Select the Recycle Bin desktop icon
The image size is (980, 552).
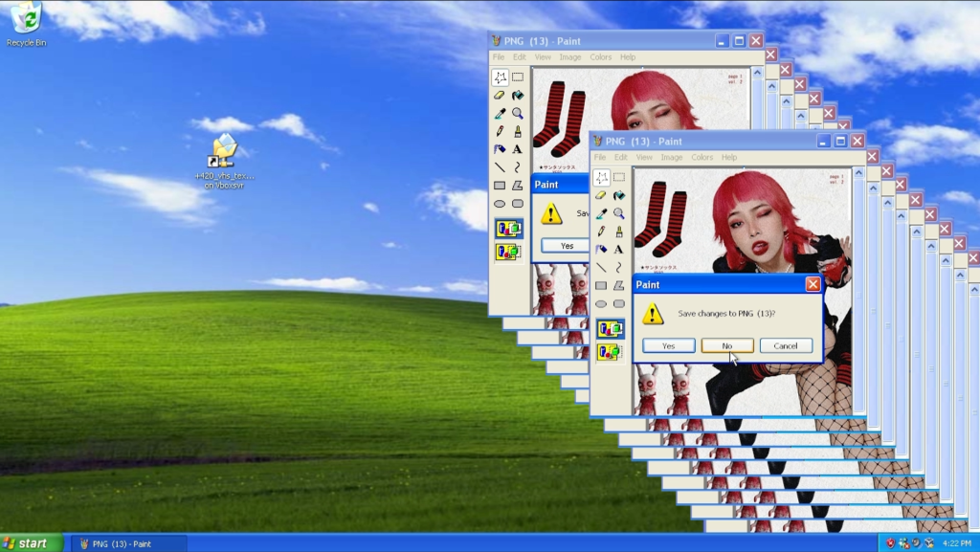pos(26,24)
